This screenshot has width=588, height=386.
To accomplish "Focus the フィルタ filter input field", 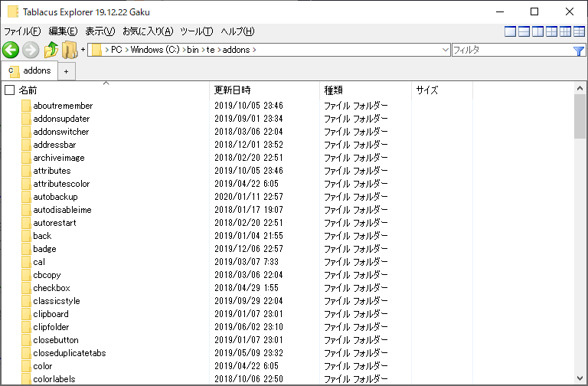I will click(512, 50).
